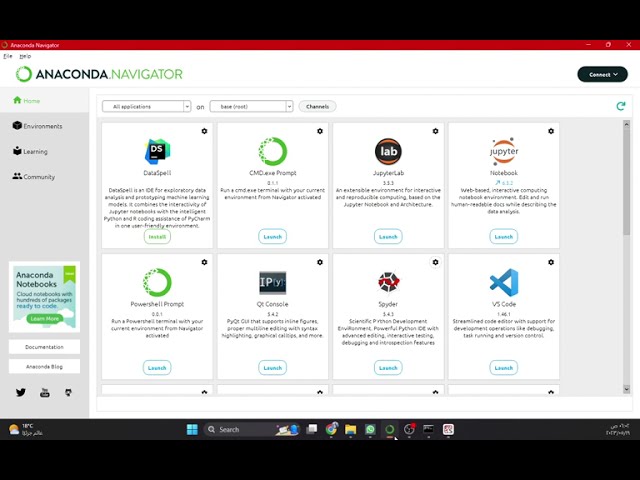Click the VS Code blue logo
Image resolution: width=640 pixels, height=480 pixels.
click(x=504, y=282)
